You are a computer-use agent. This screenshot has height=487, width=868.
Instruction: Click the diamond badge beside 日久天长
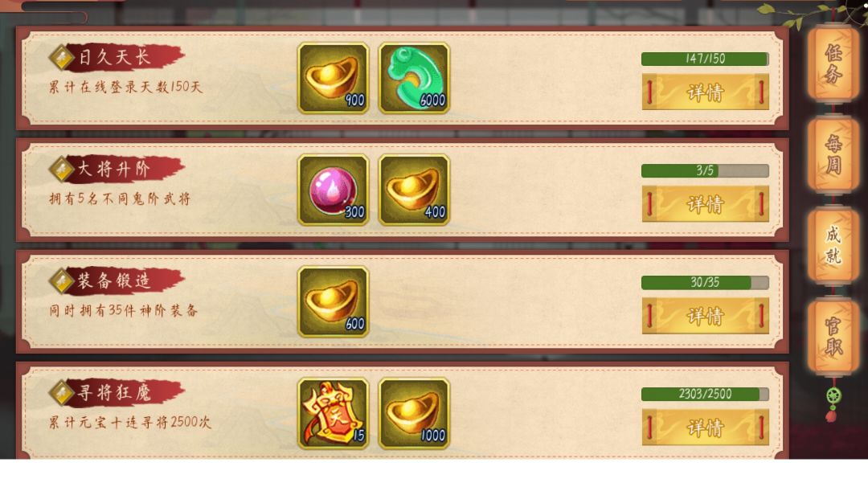click(x=61, y=57)
